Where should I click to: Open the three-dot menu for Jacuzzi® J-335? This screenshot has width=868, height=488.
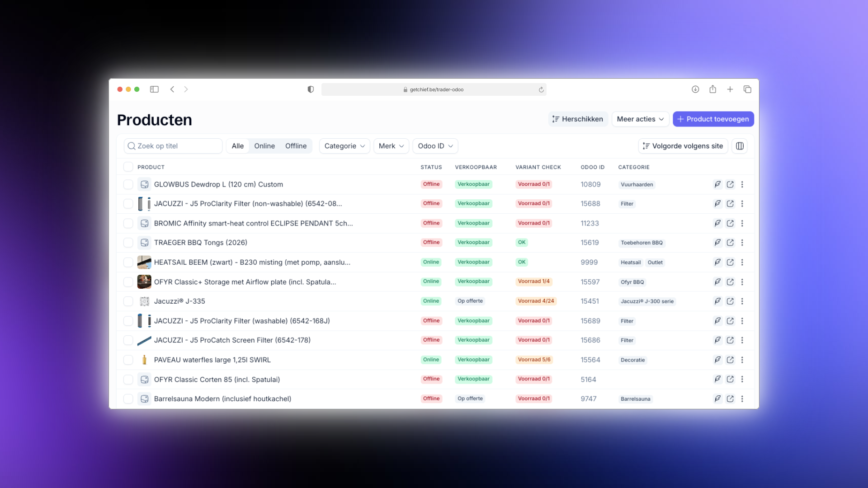(742, 301)
